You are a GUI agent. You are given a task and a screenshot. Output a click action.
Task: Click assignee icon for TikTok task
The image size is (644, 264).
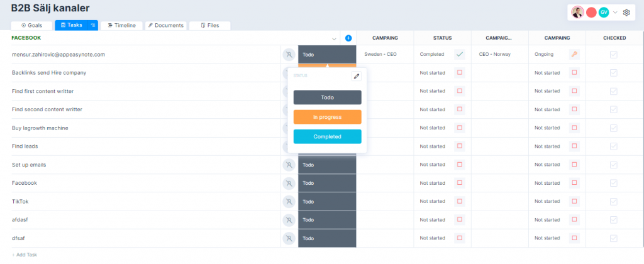289,202
